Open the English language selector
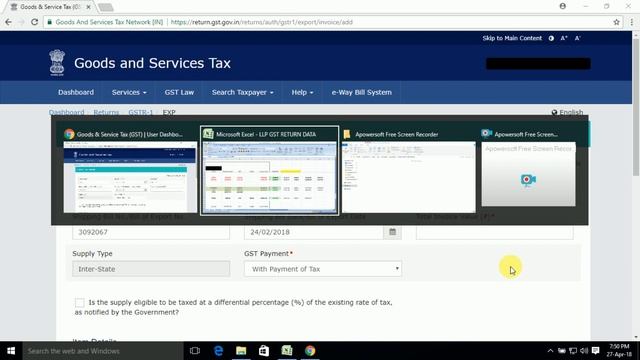 click(x=567, y=112)
